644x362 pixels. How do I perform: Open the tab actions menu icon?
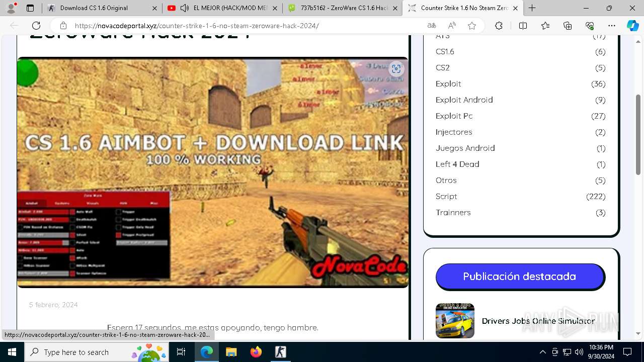[x=30, y=8]
